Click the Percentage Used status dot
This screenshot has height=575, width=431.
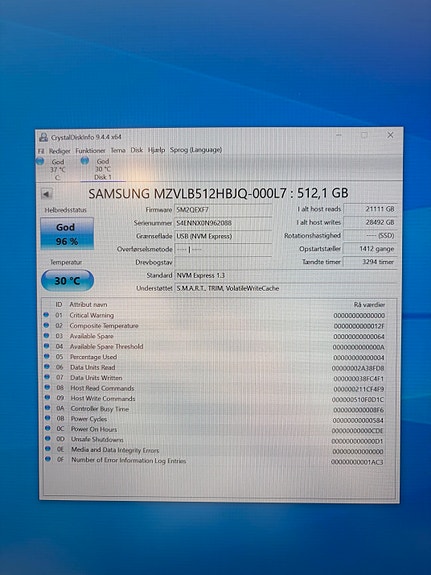click(x=47, y=356)
